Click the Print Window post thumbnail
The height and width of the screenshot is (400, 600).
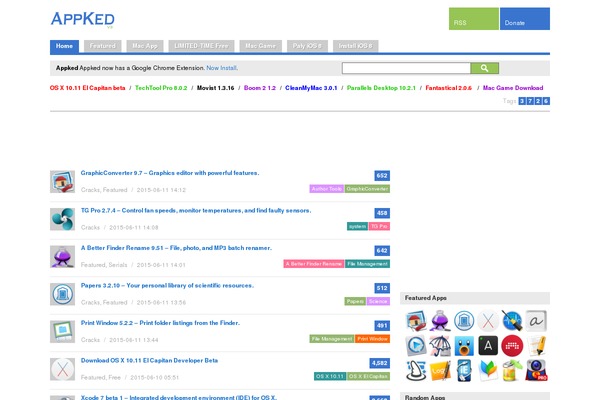[62, 331]
